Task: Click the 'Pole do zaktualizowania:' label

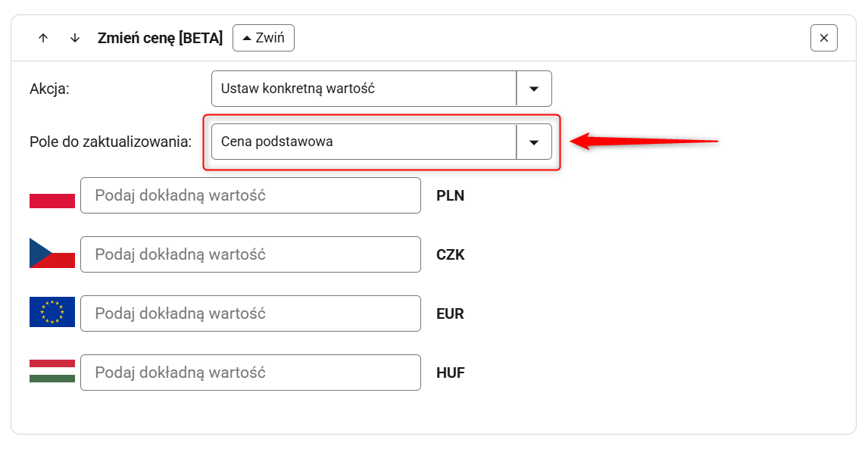Action: (111, 142)
